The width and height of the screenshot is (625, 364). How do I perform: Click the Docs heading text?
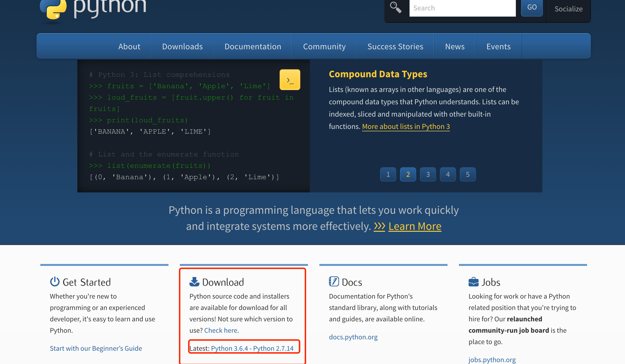352,282
